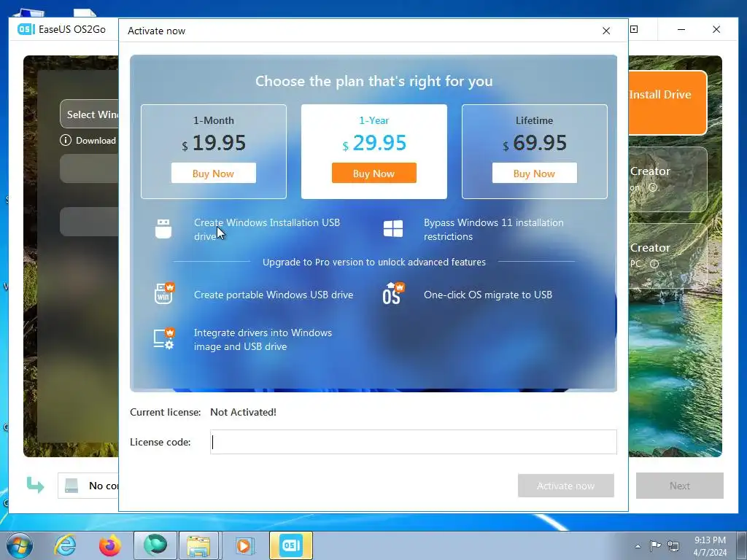
Task: Close the Activate now dialog
Action: (x=606, y=31)
